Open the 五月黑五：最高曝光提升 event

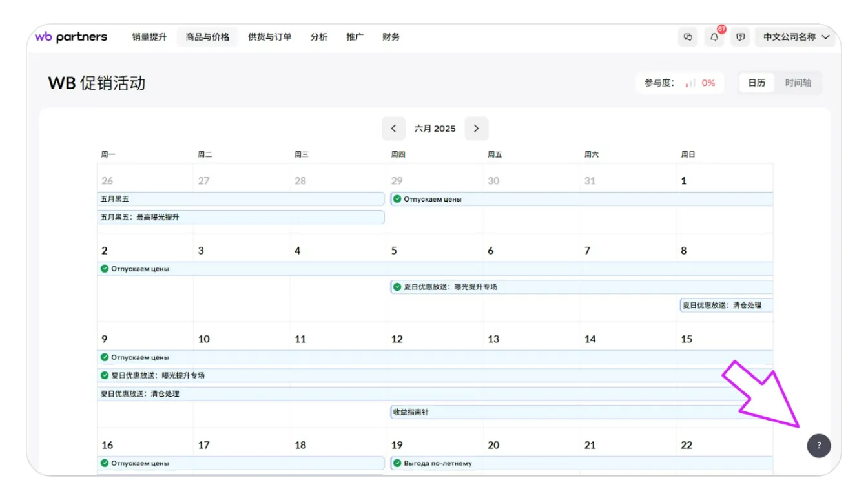point(240,218)
